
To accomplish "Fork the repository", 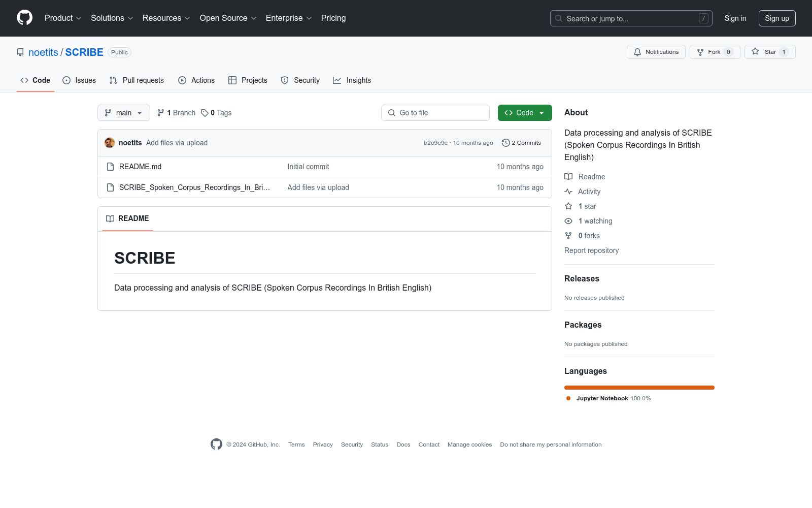I will (715, 52).
